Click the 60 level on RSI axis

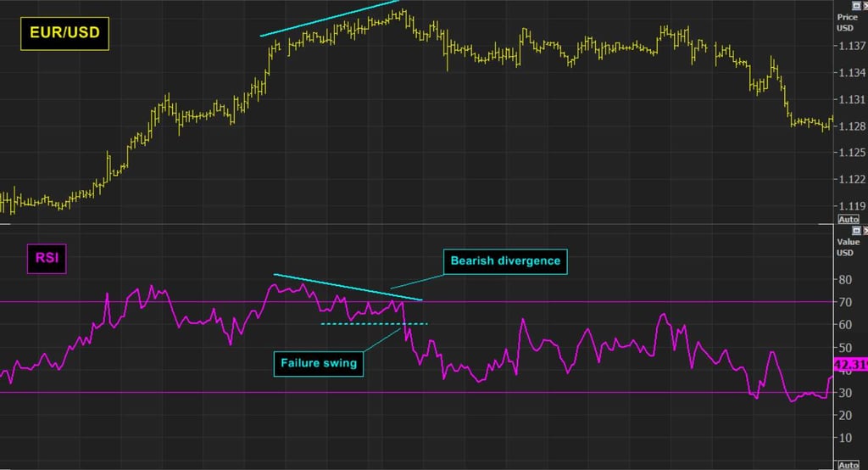tap(845, 325)
